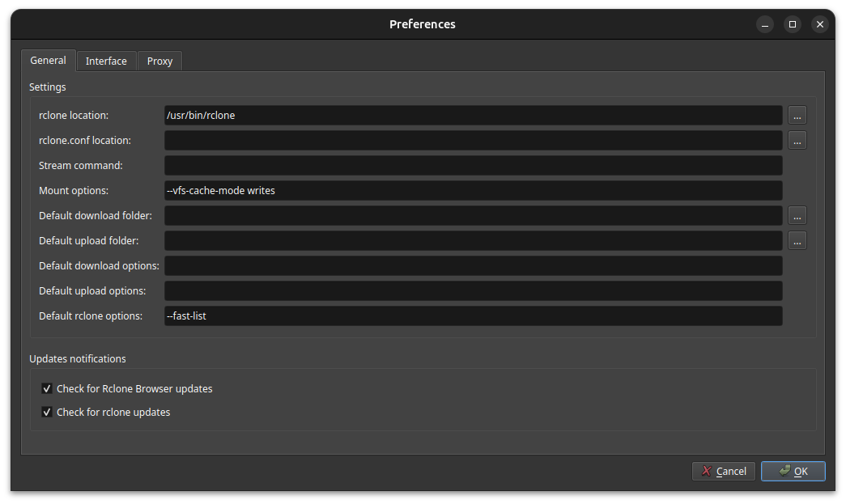Open the Proxy settings tab
The width and height of the screenshot is (846, 504).
[159, 60]
